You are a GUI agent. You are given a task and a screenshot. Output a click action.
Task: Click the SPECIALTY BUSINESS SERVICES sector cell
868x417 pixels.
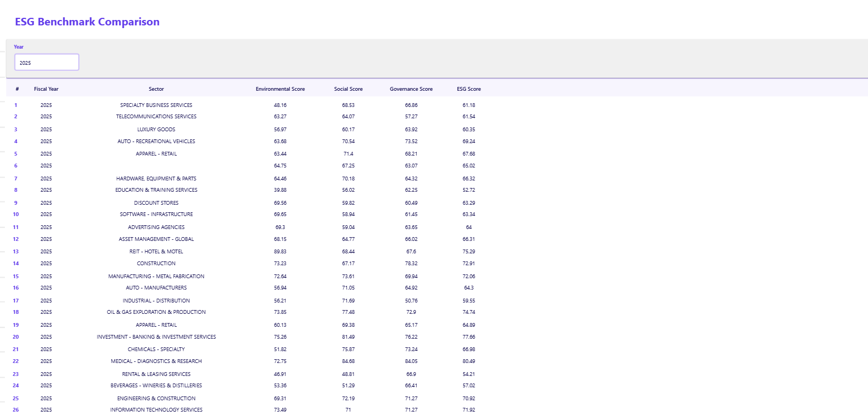click(x=156, y=105)
